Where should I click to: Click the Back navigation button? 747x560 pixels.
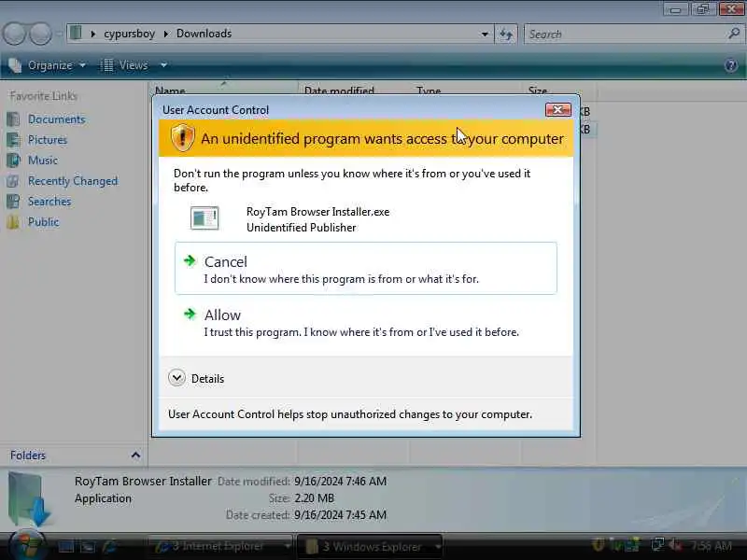pos(14,34)
